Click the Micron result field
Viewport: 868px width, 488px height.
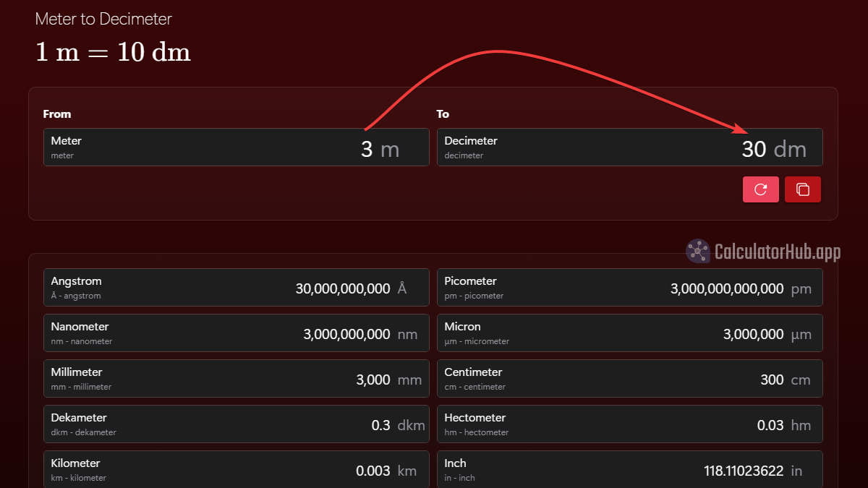point(629,333)
